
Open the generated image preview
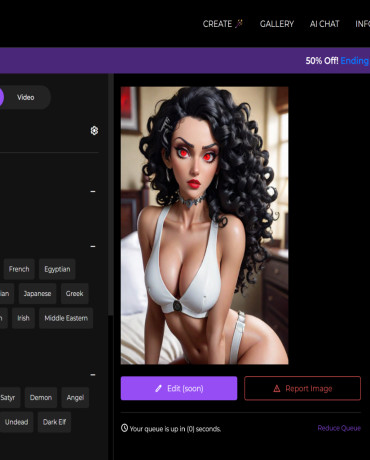click(x=204, y=225)
